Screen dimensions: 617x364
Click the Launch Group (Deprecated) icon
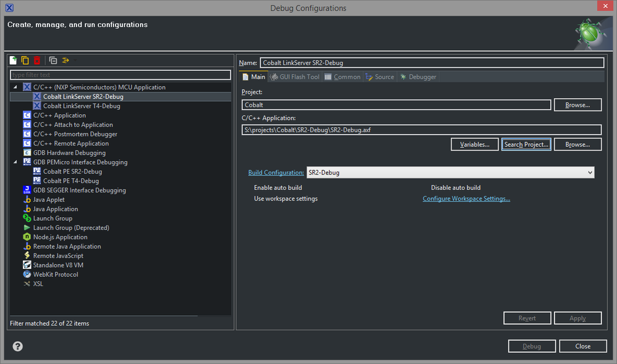[x=27, y=228]
